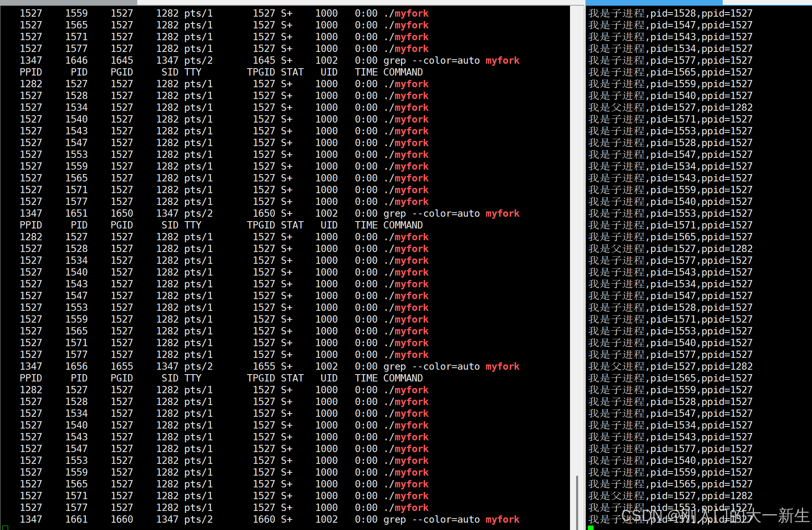Click UID 1002 in grep row PID 1656
Viewport: 812px width, 530px height.
coord(326,366)
